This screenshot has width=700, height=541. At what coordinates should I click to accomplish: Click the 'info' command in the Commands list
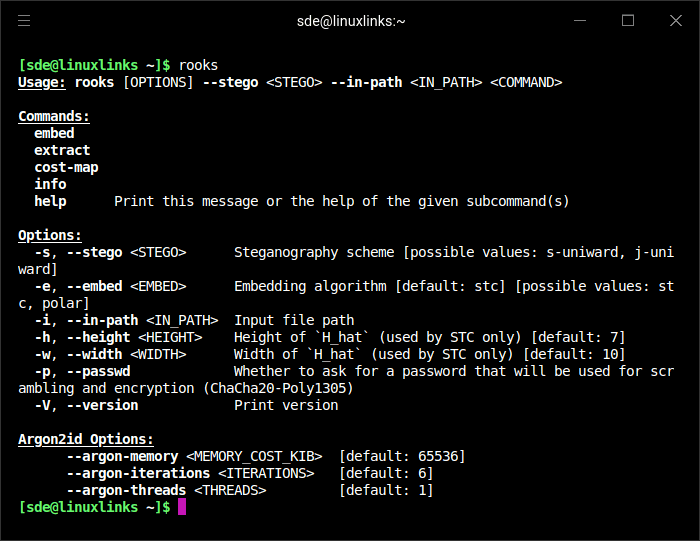coord(50,184)
